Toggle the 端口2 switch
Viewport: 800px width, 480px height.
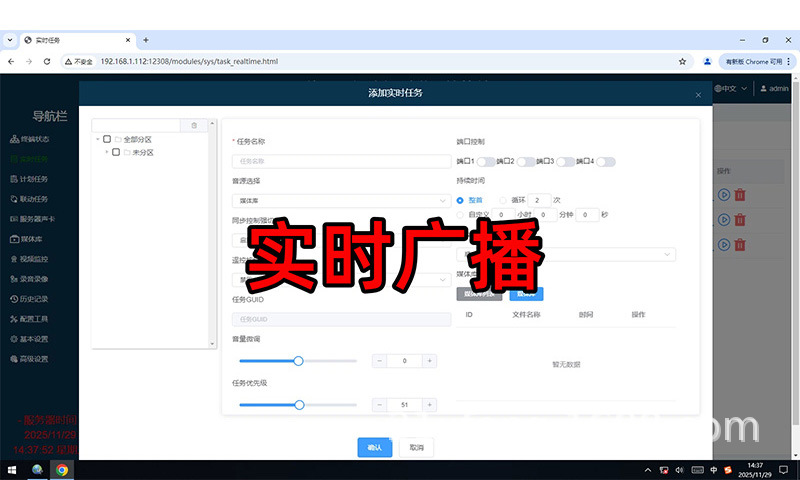point(526,162)
